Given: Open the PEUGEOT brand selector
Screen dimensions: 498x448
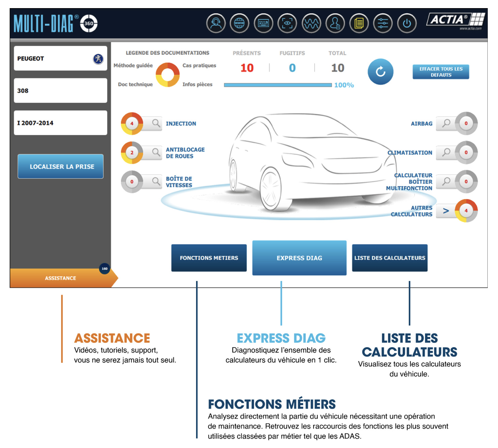Looking at the screenshot, I should tap(60, 59).
